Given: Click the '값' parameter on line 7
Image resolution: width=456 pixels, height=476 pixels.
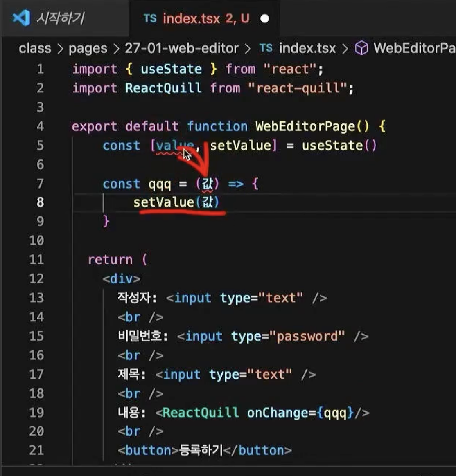Looking at the screenshot, I should coord(208,183).
